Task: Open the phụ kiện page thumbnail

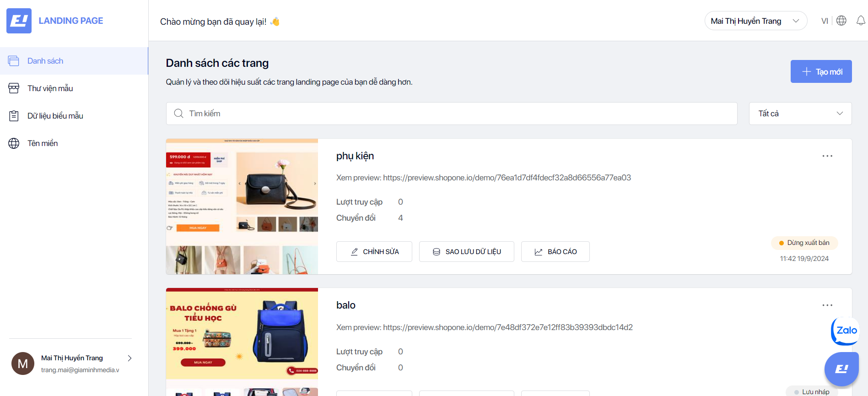Action: (242, 206)
